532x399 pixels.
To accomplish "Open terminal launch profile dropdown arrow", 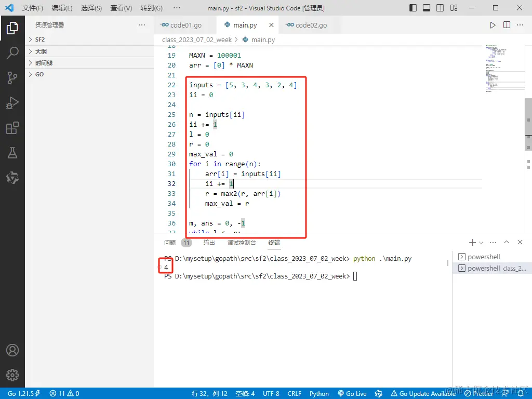I will (481, 242).
